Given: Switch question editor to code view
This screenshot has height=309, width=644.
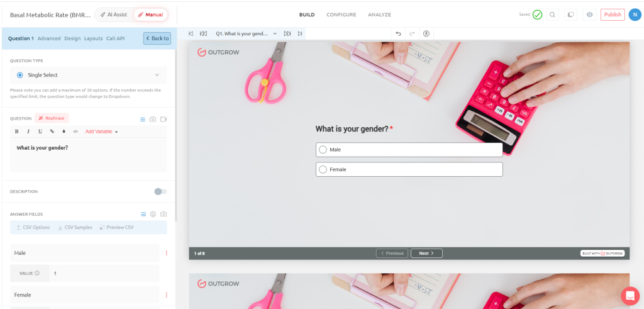Looking at the screenshot, I should tap(75, 132).
